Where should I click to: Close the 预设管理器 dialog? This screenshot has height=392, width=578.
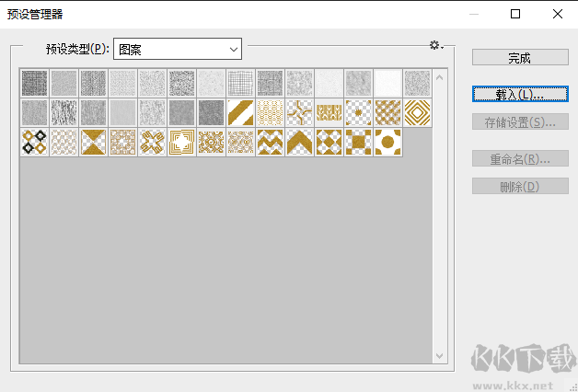point(558,14)
